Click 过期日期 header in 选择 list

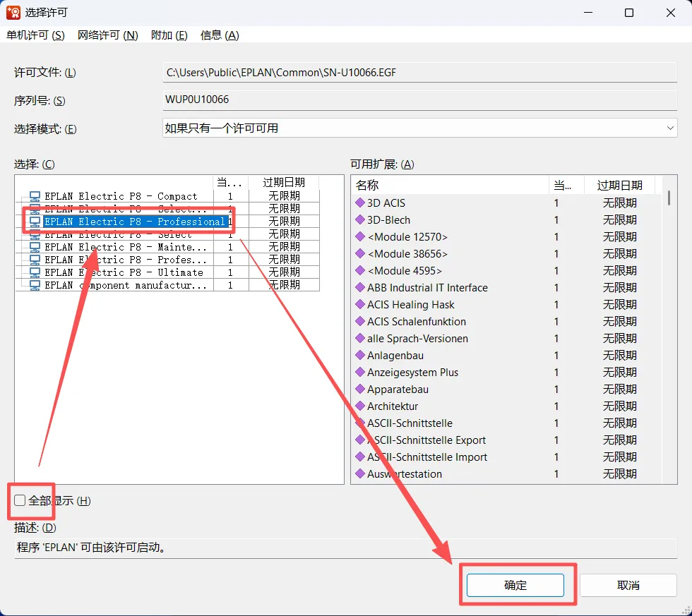(284, 183)
